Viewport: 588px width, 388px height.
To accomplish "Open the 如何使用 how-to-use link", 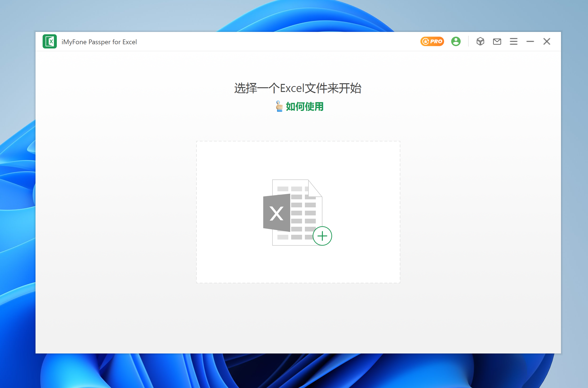I will pyautogui.click(x=305, y=107).
